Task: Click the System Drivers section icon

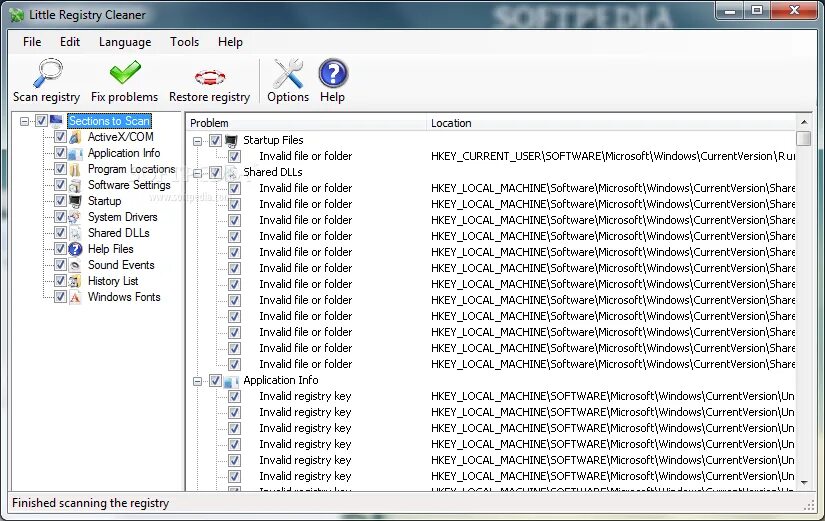Action: (75, 217)
